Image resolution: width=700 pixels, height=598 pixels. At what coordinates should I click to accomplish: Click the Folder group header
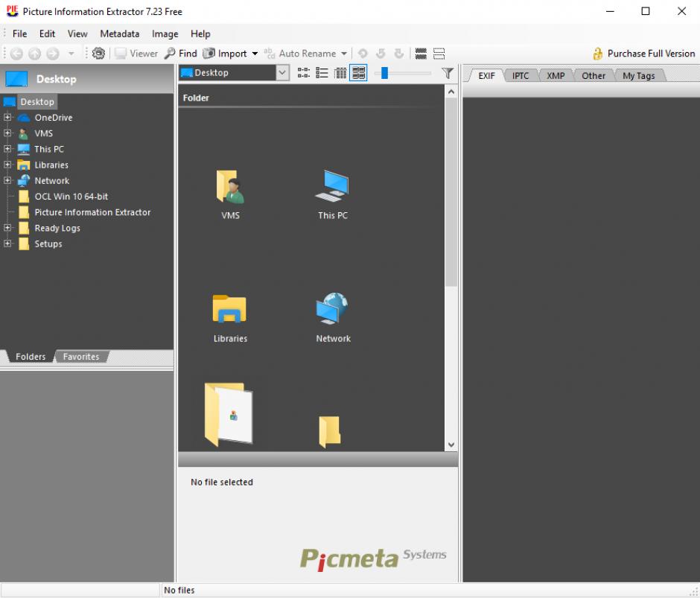[x=196, y=98]
